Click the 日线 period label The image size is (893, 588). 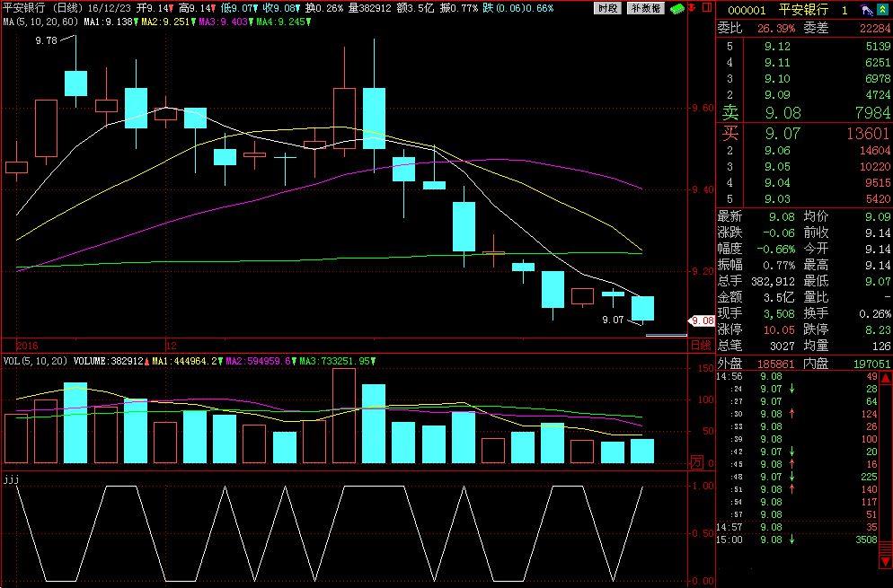point(699,345)
